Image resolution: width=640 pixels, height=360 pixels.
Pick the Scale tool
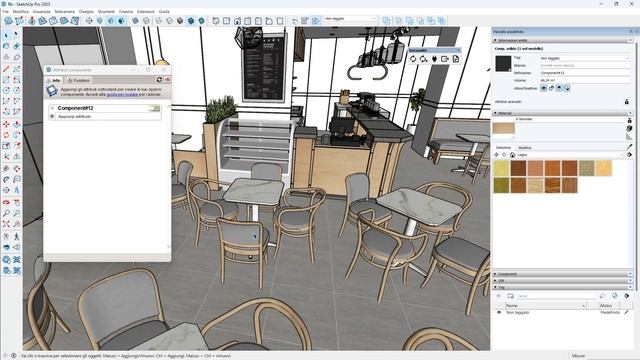coord(6,146)
